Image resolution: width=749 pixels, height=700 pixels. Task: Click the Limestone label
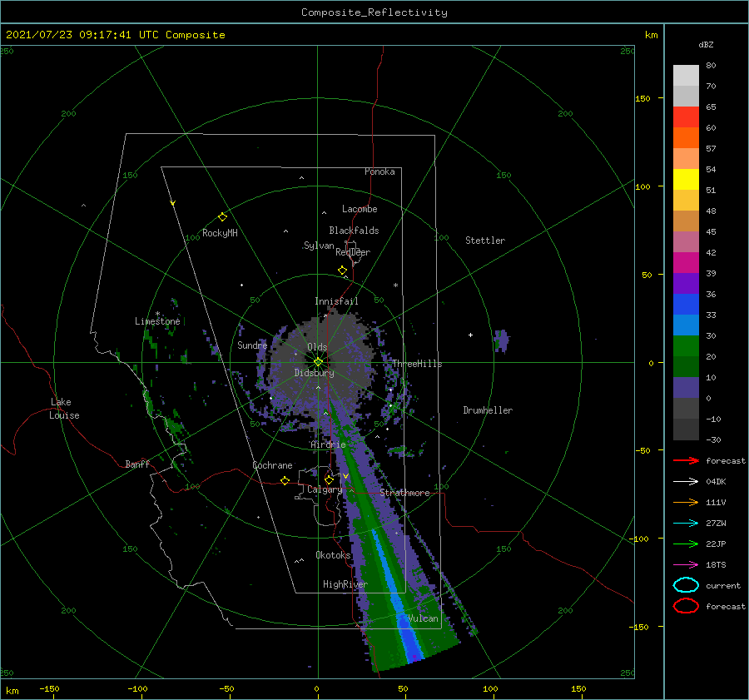coord(157,321)
